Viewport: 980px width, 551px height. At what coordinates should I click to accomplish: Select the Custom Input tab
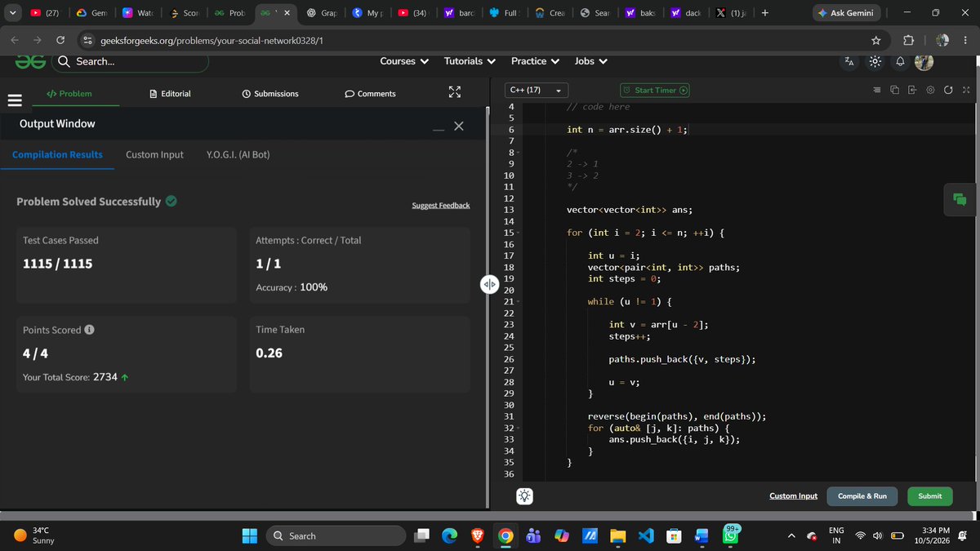coord(154,154)
